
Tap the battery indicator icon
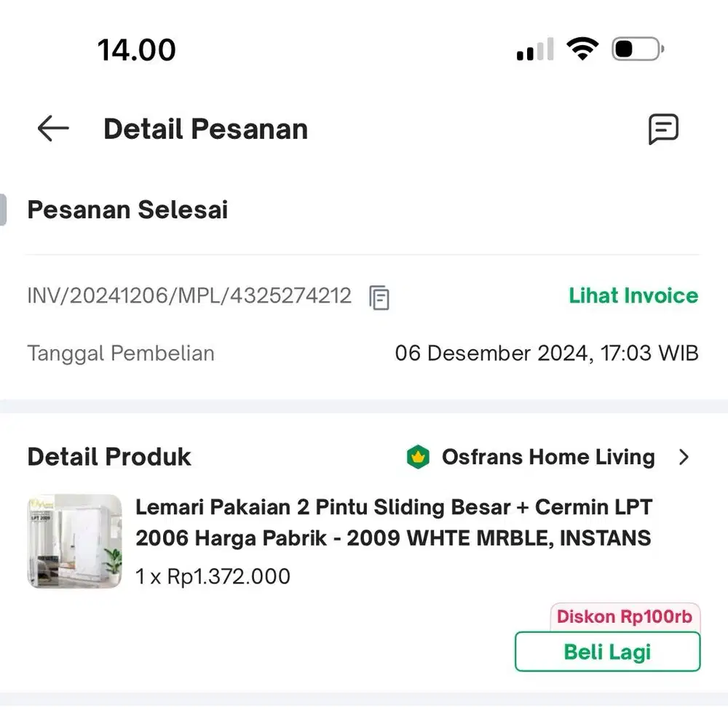tap(638, 49)
